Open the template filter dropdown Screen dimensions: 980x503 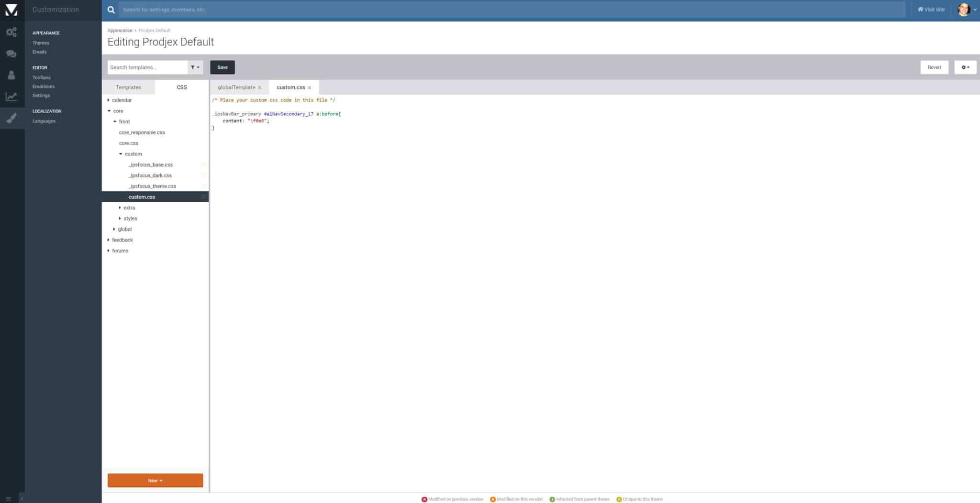point(195,67)
